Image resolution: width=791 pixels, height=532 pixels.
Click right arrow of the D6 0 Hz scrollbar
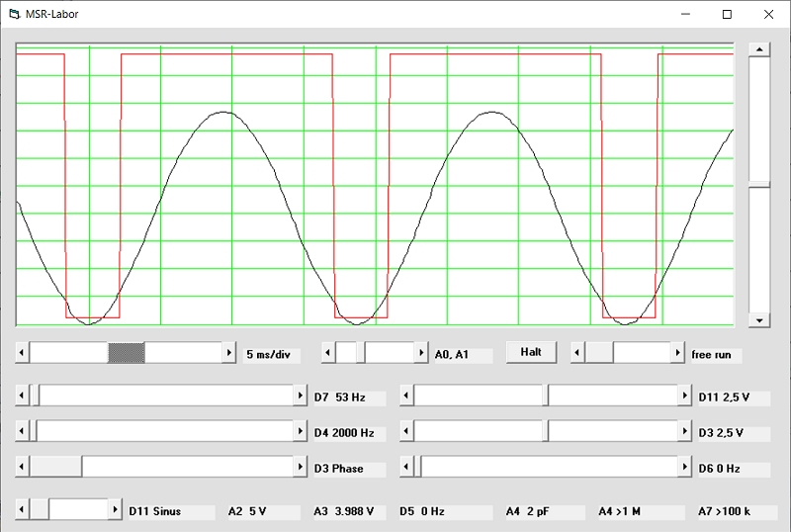[x=684, y=468]
